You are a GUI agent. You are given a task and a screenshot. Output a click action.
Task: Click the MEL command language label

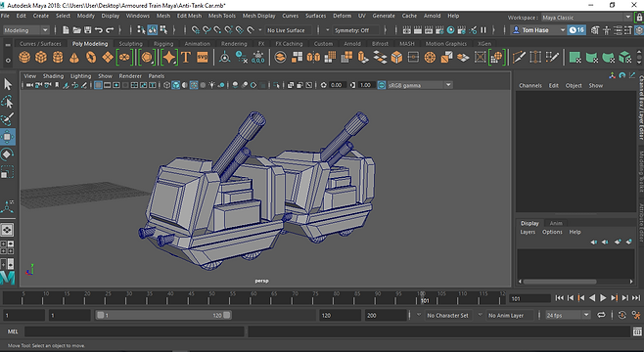[13, 331]
